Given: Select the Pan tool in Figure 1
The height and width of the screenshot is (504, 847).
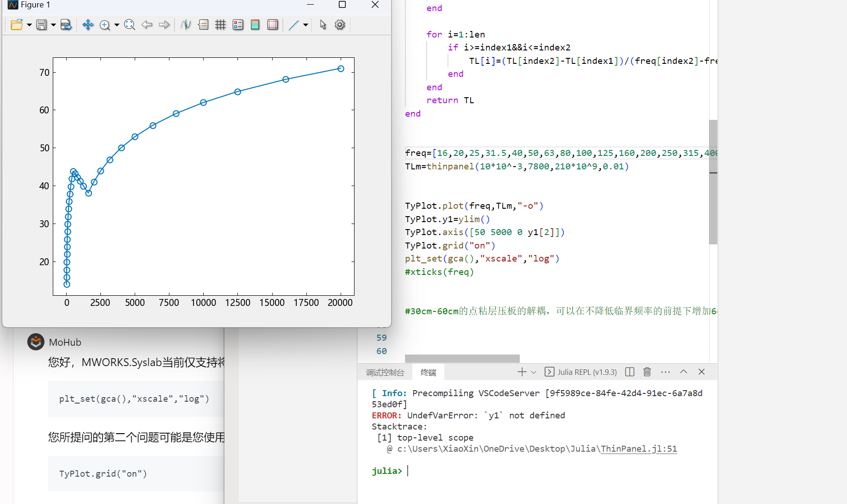Looking at the screenshot, I should point(88,25).
